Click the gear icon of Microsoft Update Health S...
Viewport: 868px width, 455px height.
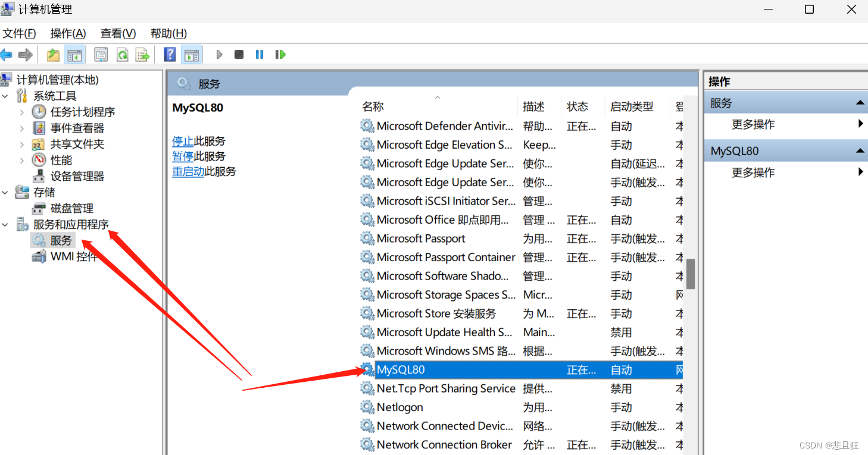point(367,332)
